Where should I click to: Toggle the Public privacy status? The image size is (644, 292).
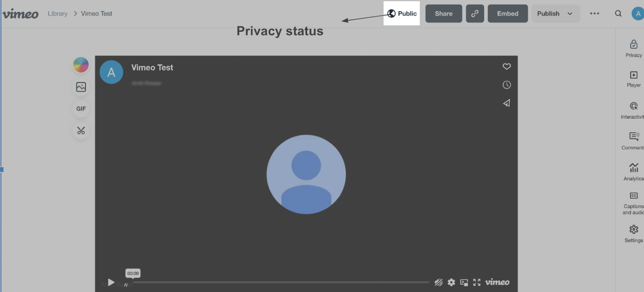pos(402,14)
